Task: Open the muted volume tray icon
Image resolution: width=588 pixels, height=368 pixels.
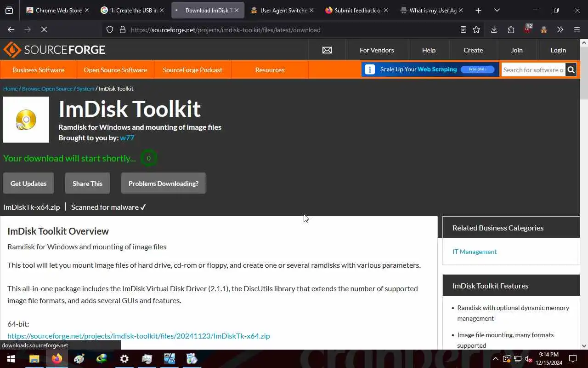Action: click(528, 359)
